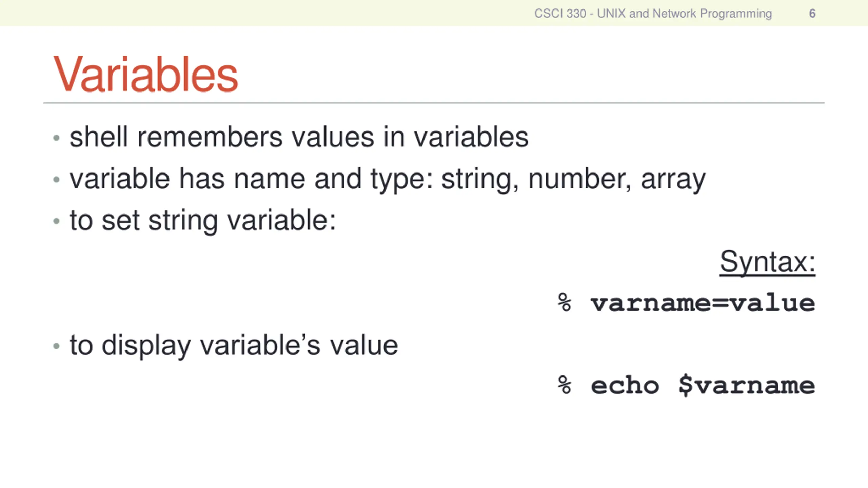The image size is (868, 488).
Task: Click the echo $varname command text
Action: (703, 385)
